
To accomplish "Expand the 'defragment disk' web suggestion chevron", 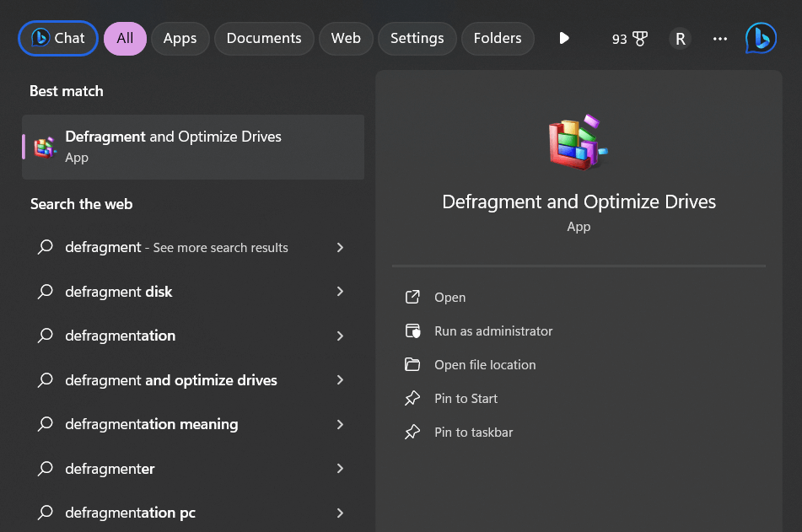I will click(x=340, y=292).
